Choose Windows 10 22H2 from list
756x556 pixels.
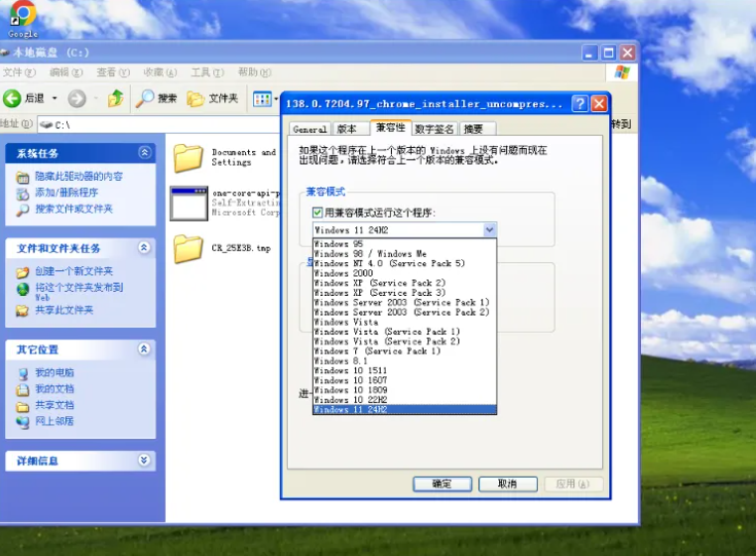point(404,400)
